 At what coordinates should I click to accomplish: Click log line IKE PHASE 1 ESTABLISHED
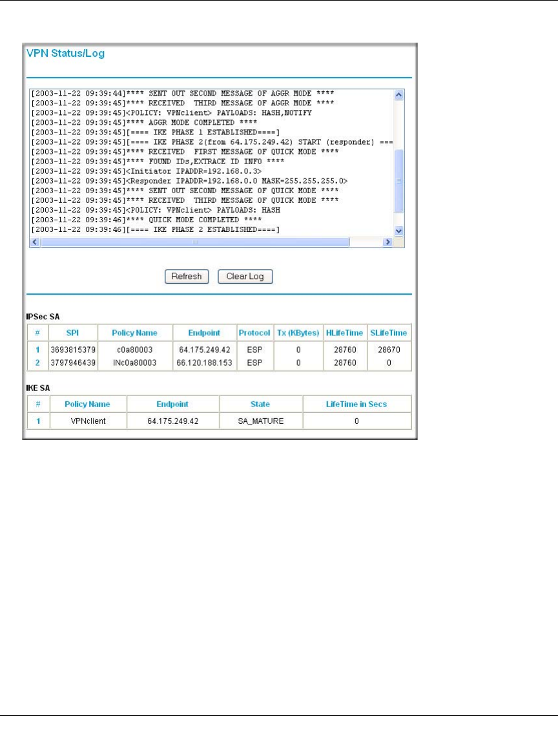point(155,132)
